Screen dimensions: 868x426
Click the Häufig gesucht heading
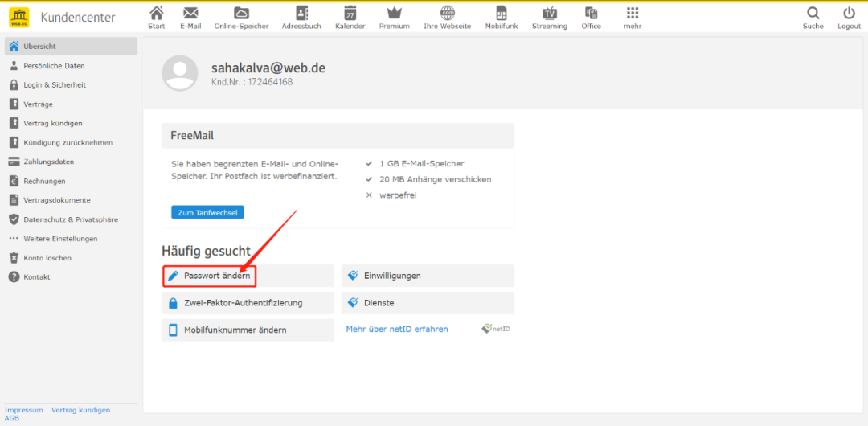[207, 251]
